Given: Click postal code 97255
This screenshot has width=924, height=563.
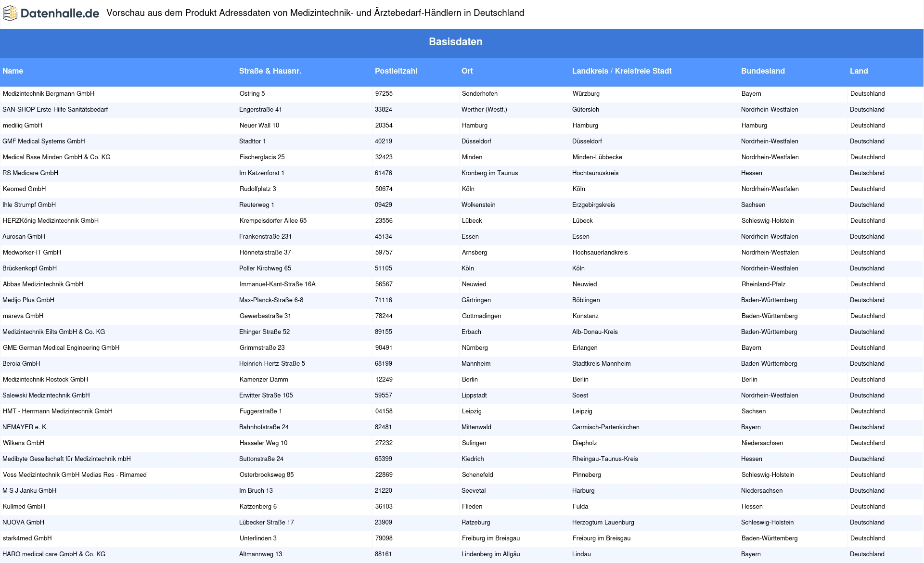Looking at the screenshot, I should tap(384, 94).
